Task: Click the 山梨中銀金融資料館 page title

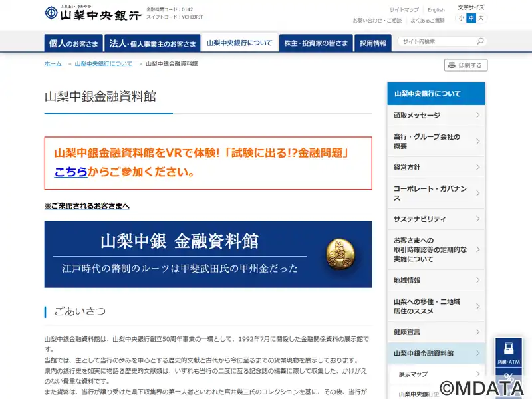Action: point(100,96)
